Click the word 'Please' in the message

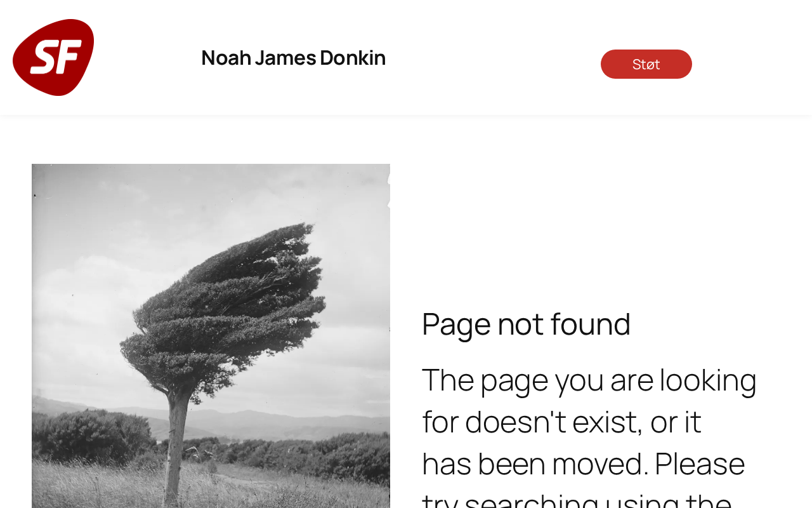click(700, 464)
